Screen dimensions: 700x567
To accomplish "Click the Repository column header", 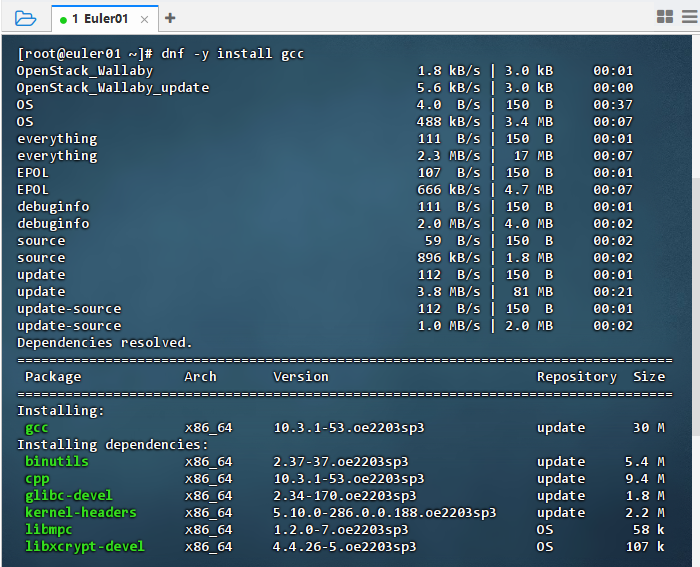I will coord(576,376).
